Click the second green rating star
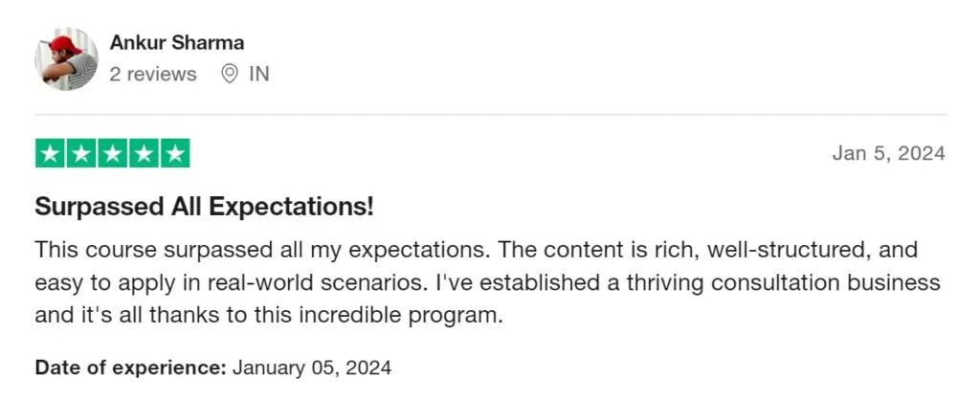 (81, 153)
